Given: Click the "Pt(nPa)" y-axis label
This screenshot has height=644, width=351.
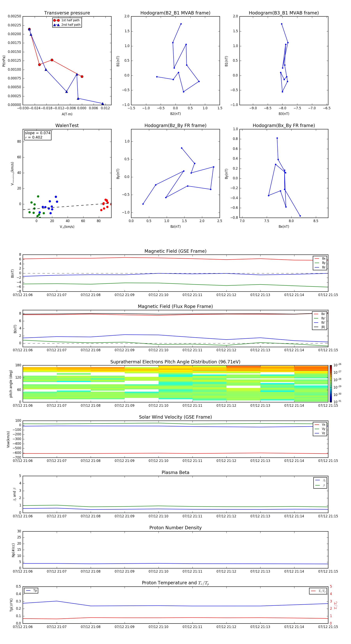Looking at the screenshot, I should point(4,61).
